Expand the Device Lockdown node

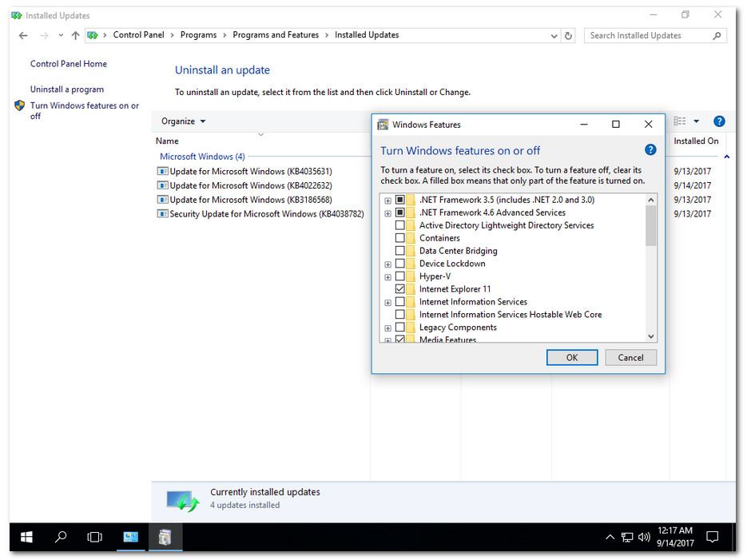[x=387, y=264]
